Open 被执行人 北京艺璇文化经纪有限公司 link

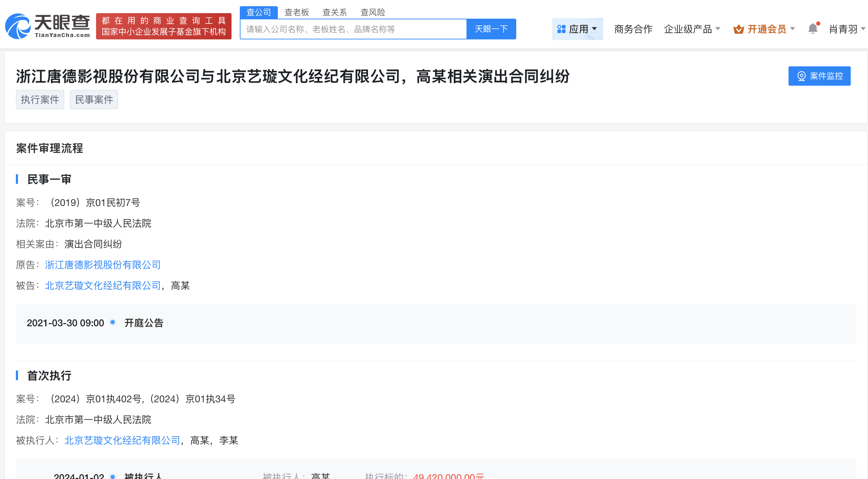(122, 440)
